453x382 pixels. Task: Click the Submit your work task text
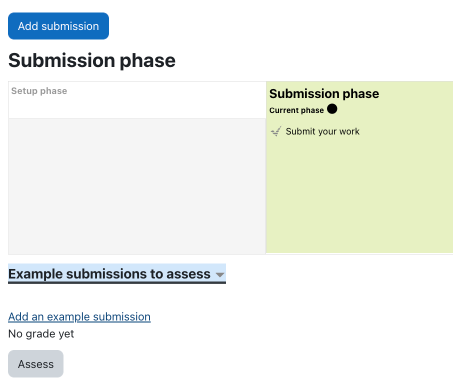click(x=322, y=131)
